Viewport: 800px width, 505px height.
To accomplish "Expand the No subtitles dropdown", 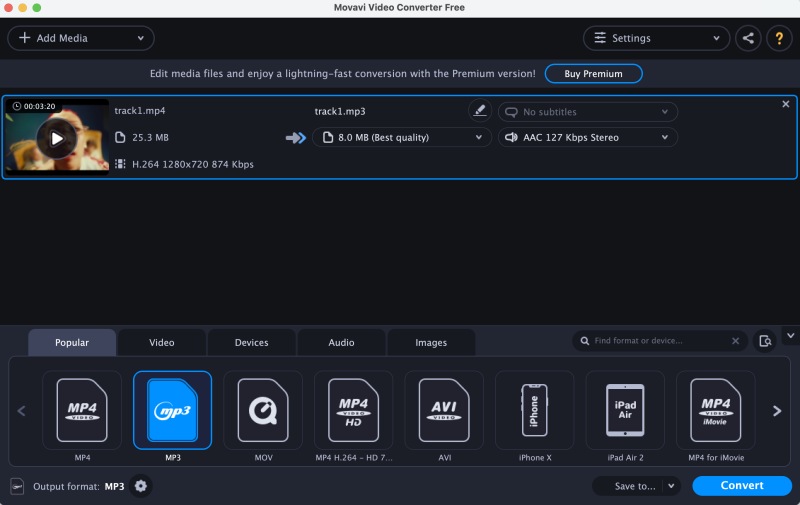I will (x=588, y=112).
